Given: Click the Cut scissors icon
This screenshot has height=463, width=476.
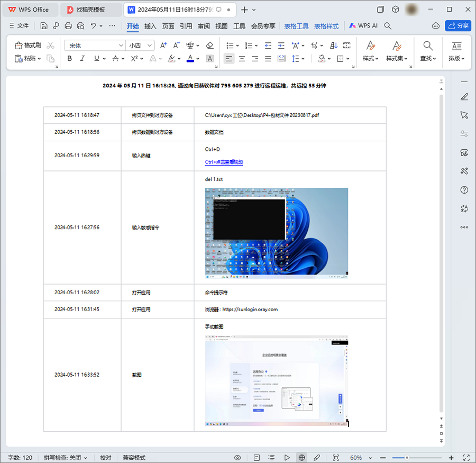Looking at the screenshot, I should pos(50,46).
